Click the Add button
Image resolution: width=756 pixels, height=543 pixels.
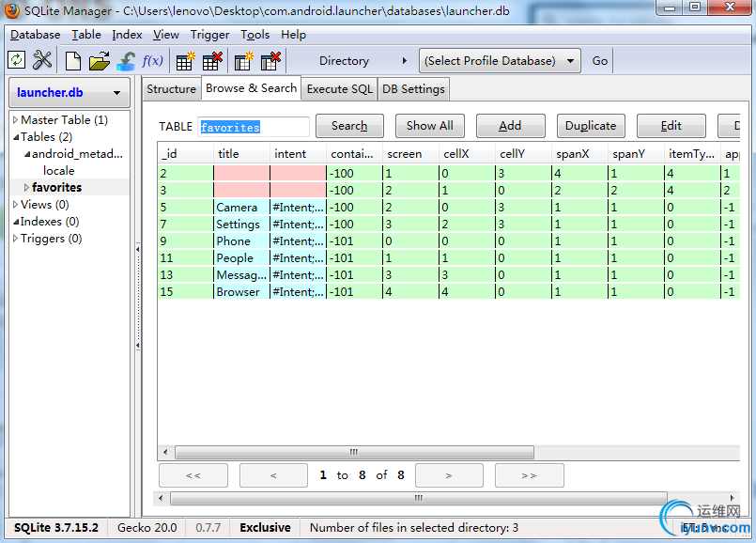click(510, 126)
